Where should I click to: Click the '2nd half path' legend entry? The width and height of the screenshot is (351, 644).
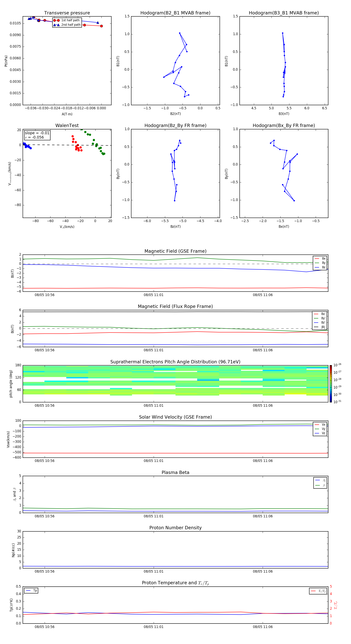67,25
